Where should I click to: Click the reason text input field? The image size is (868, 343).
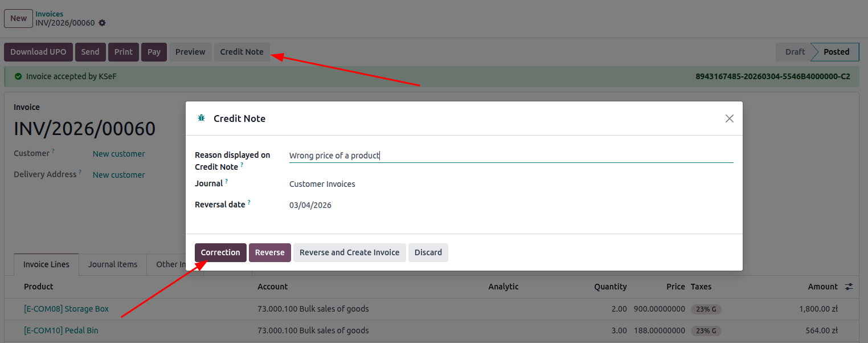tap(510, 156)
